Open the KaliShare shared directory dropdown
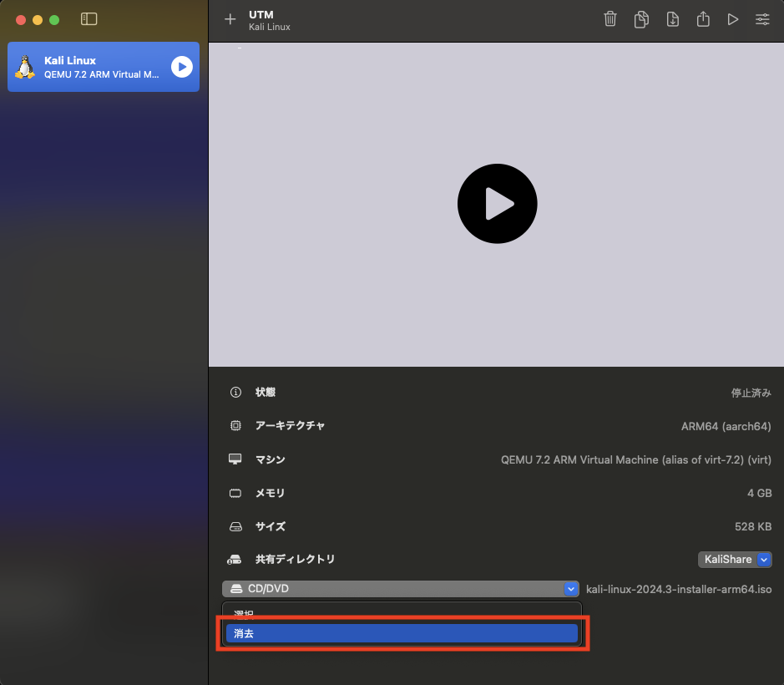784x685 pixels. click(x=735, y=560)
